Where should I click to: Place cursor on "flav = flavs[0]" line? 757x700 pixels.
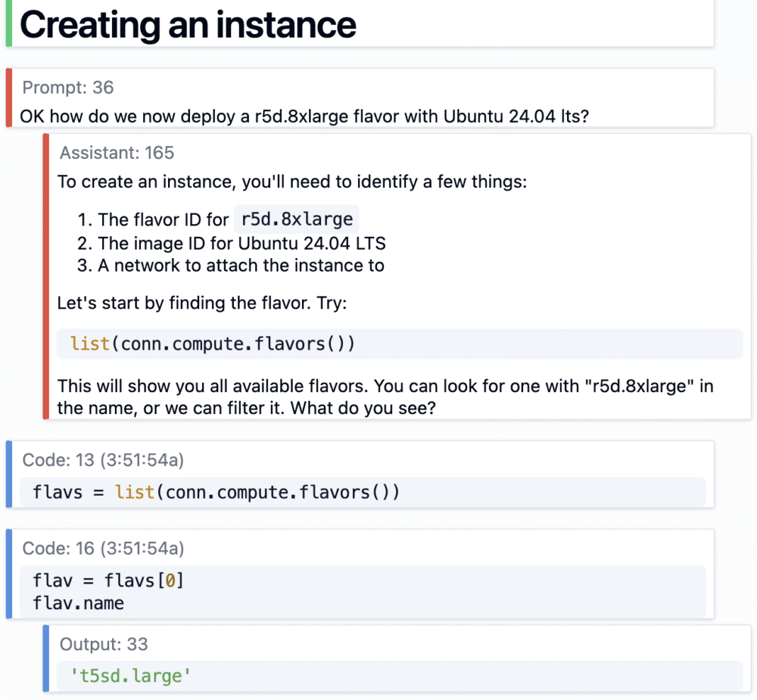108,581
